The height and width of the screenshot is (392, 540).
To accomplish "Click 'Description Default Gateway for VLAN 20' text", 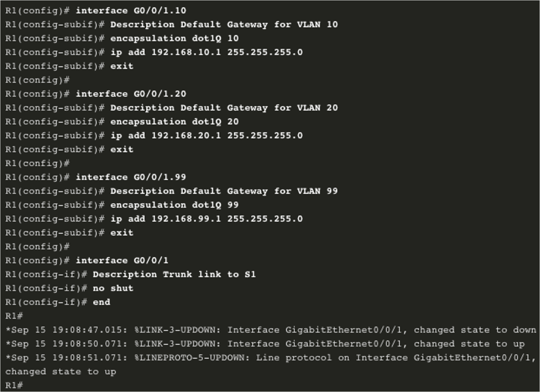I will tap(224, 108).
